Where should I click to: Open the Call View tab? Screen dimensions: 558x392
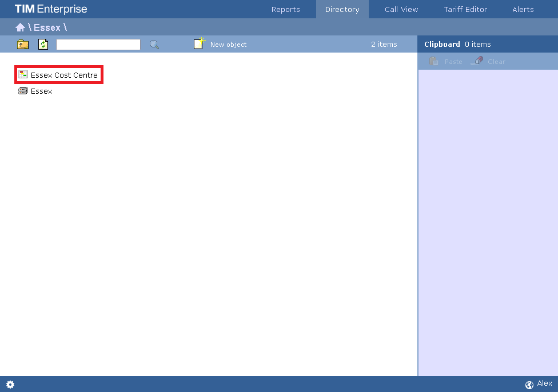click(401, 10)
